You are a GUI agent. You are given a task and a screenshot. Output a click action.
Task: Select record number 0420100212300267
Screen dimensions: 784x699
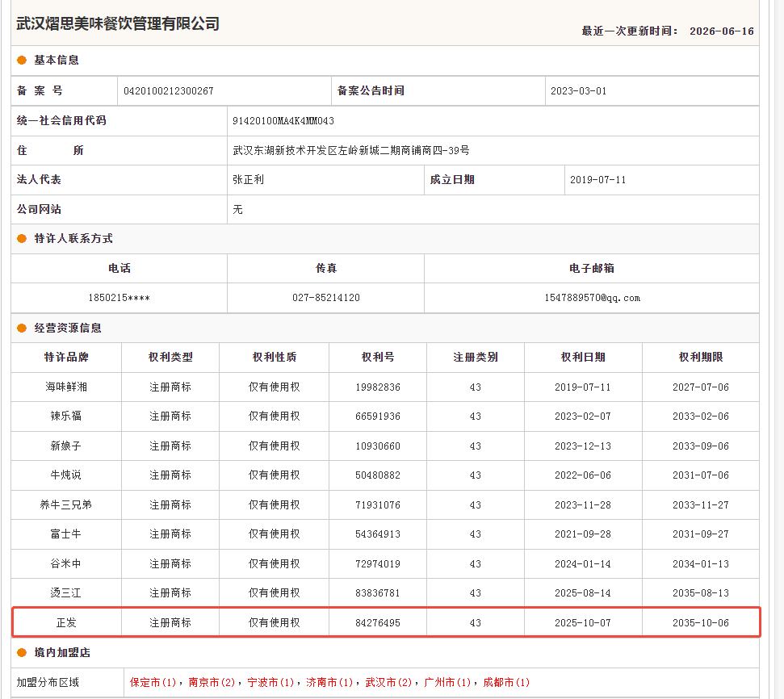[x=169, y=91]
